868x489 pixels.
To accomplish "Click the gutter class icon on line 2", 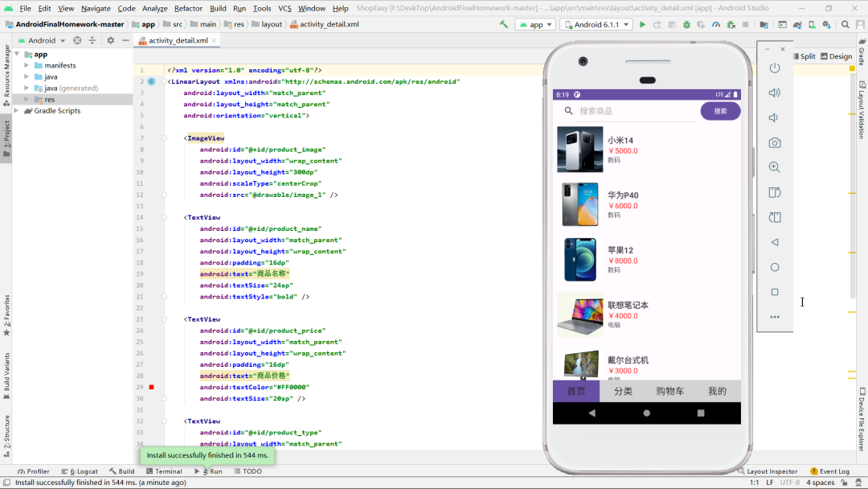I will coord(151,81).
